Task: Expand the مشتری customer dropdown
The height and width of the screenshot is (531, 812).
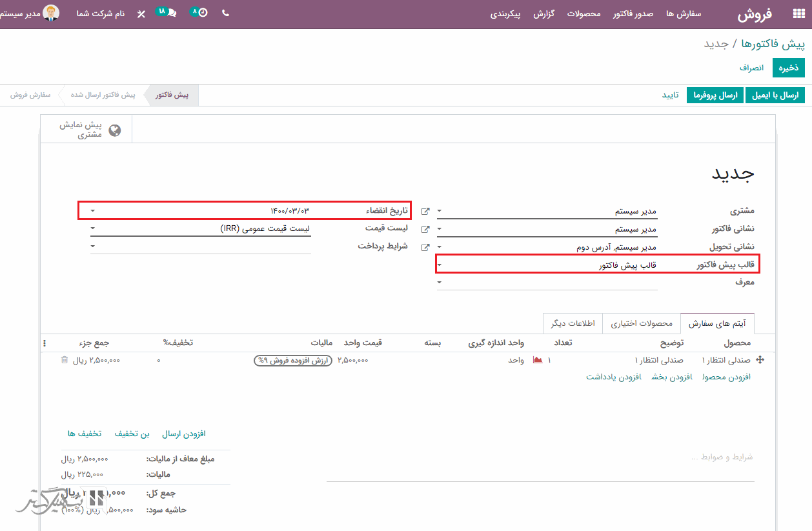Action: point(440,211)
